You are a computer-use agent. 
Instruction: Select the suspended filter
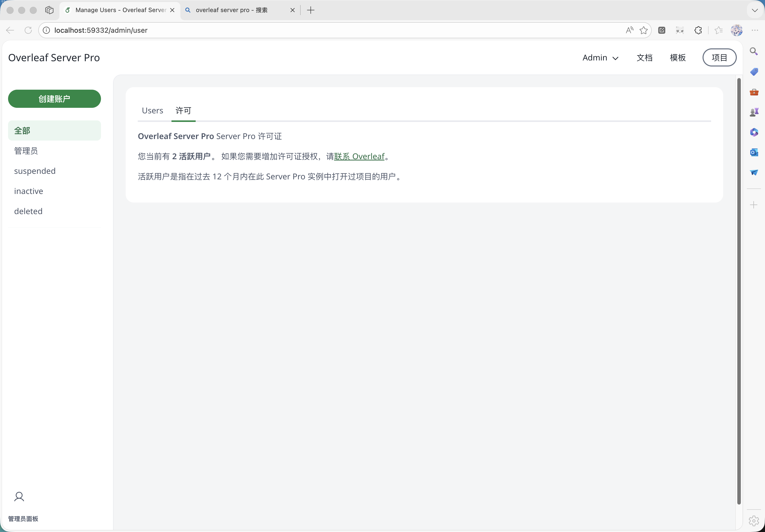tap(54, 171)
